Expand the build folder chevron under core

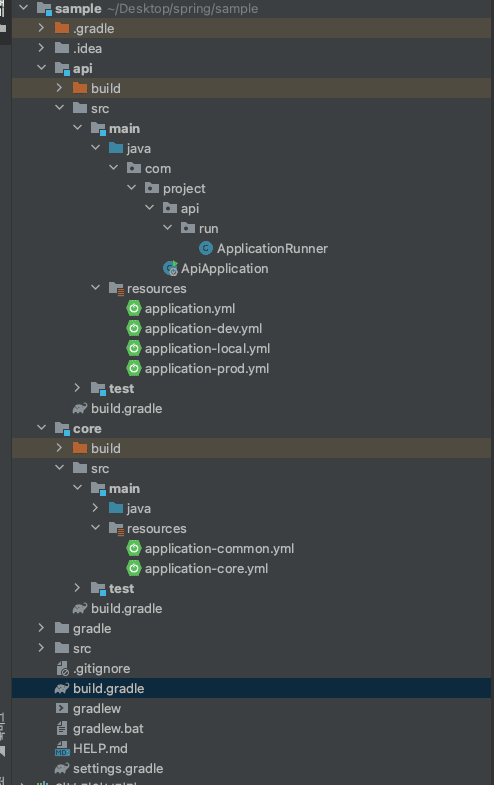pyautogui.click(x=60, y=448)
